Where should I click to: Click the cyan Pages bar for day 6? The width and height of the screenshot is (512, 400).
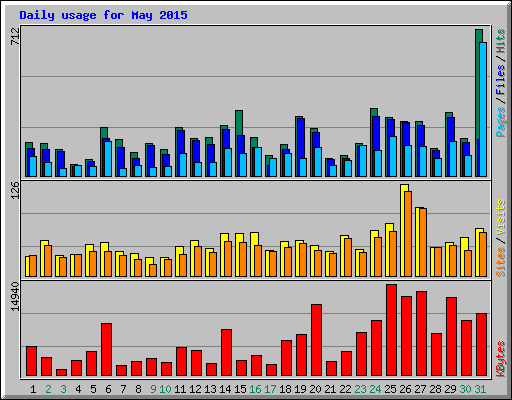click(x=108, y=159)
